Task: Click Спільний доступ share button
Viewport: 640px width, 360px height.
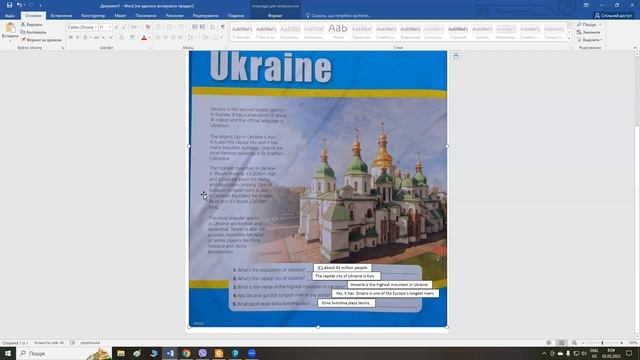Action: coord(613,16)
